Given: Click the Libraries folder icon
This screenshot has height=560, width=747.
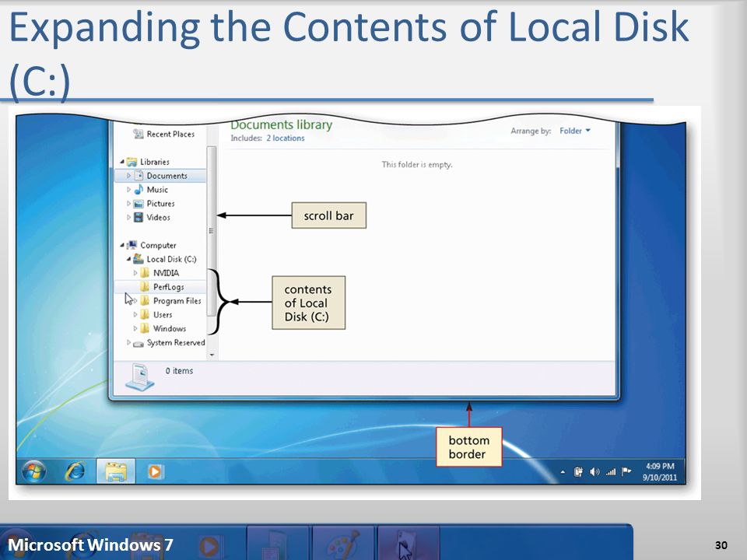Looking at the screenshot, I should (132, 162).
